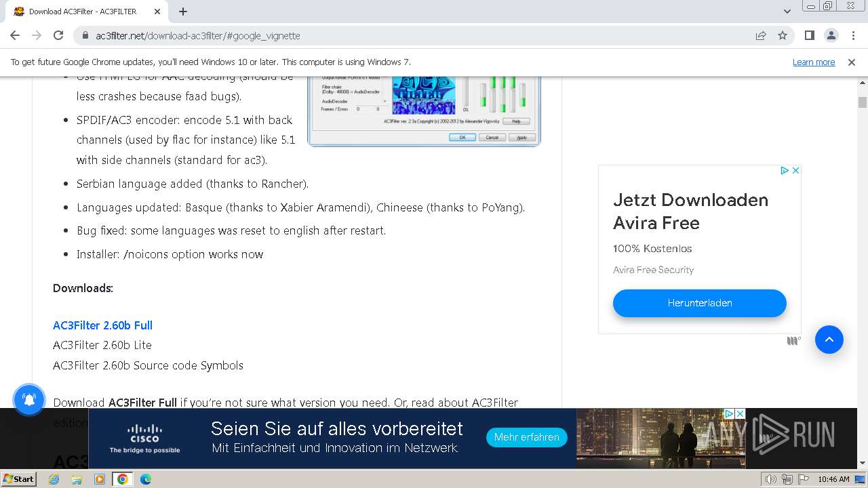Share this page from the address bar

tap(761, 35)
